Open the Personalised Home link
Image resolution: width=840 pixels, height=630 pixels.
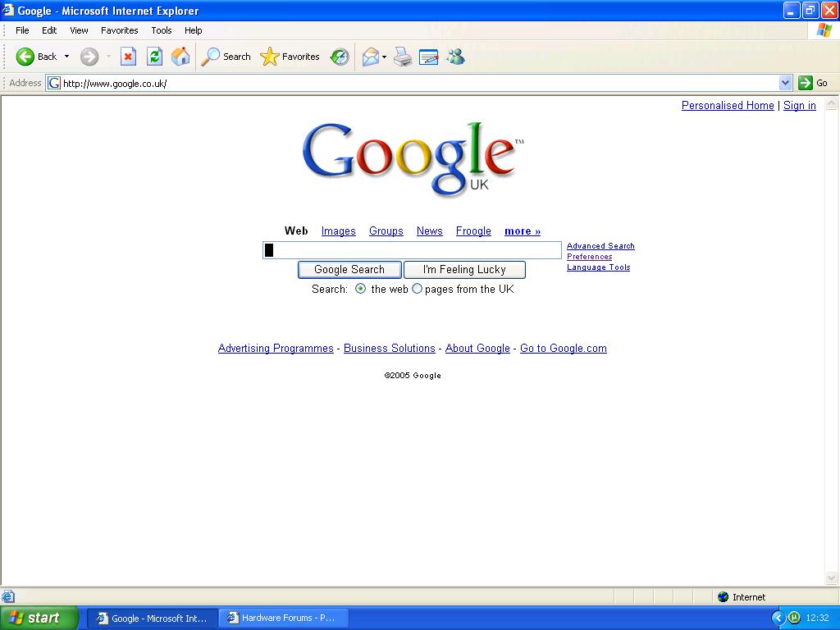(x=728, y=106)
